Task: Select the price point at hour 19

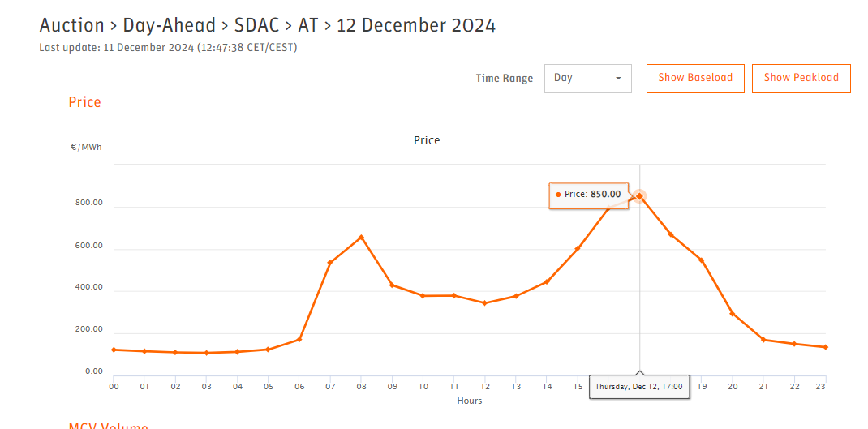Action: (x=702, y=260)
